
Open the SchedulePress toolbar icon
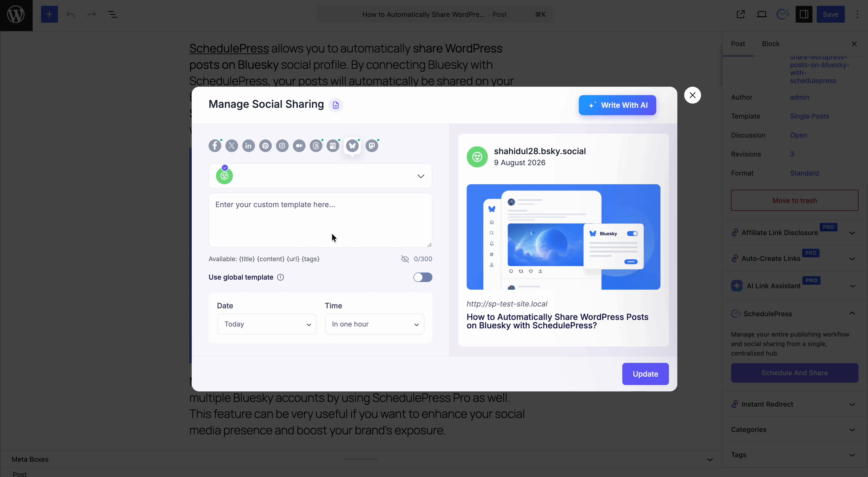point(783,14)
